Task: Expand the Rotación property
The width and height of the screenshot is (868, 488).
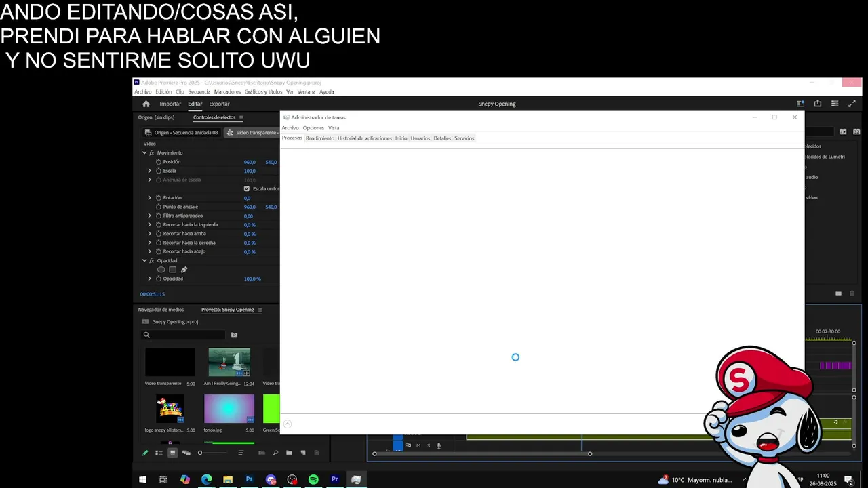Action: pos(150,198)
